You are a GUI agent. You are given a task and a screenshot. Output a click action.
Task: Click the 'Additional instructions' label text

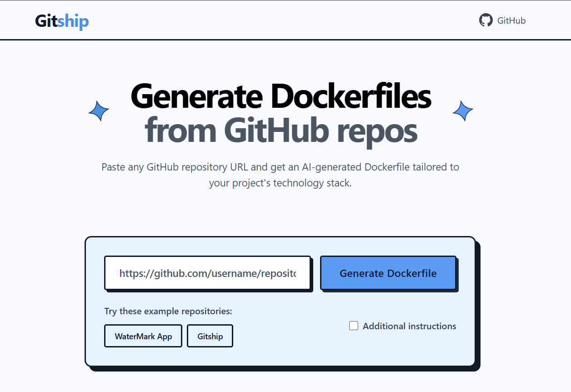tap(410, 326)
